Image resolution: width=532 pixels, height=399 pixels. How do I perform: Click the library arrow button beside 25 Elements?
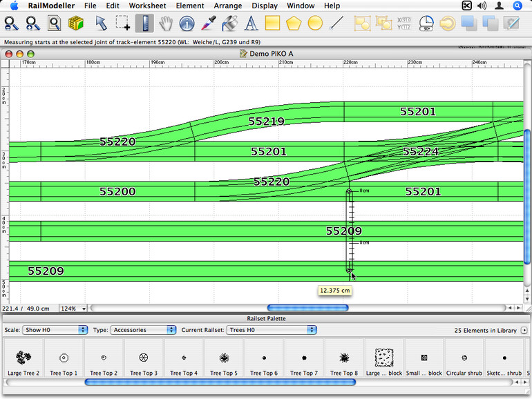(x=524, y=330)
